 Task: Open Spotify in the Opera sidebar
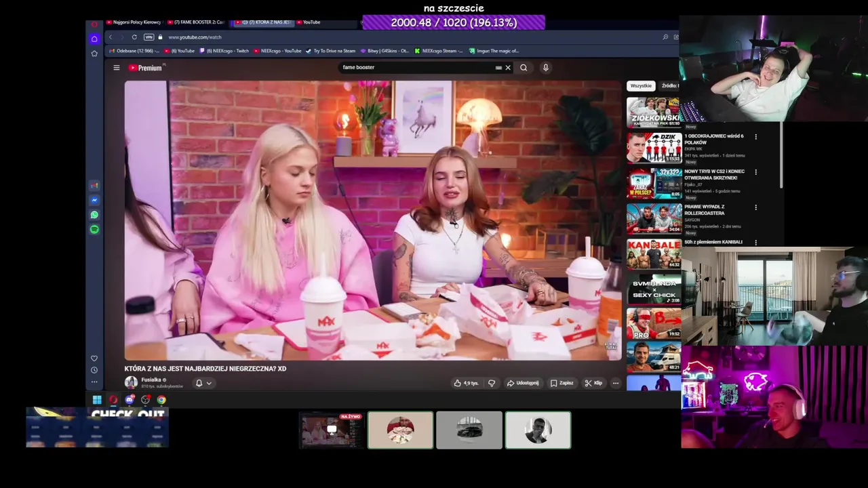click(94, 230)
